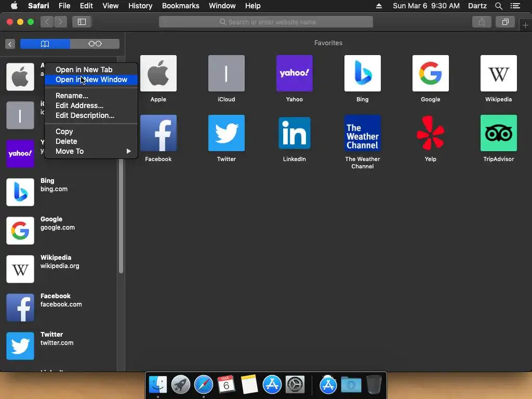Click the Share toolbar icon
The image size is (532, 399).
(482, 22)
